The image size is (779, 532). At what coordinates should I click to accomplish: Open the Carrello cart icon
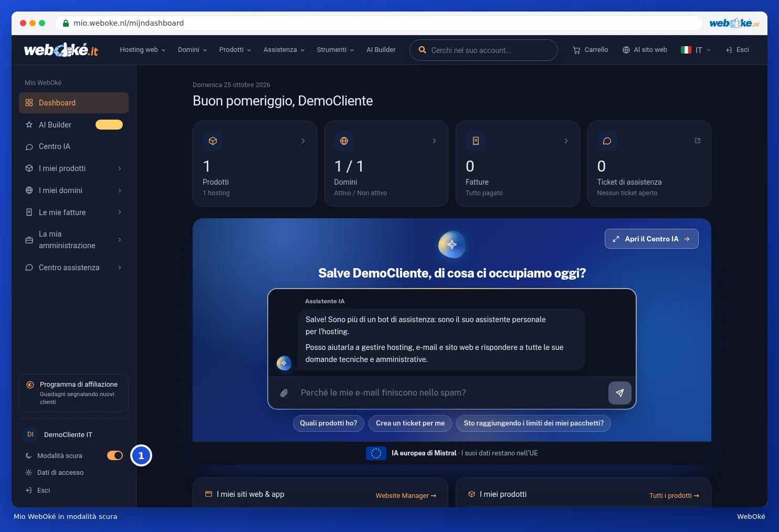[576, 50]
